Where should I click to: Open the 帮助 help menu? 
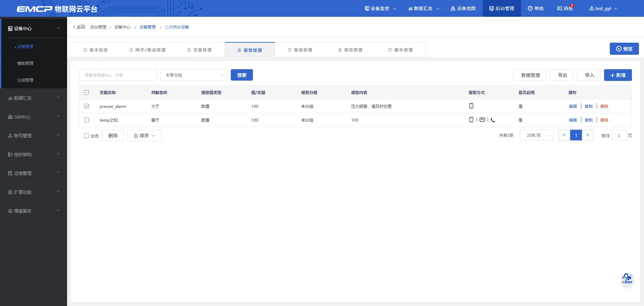point(536,8)
